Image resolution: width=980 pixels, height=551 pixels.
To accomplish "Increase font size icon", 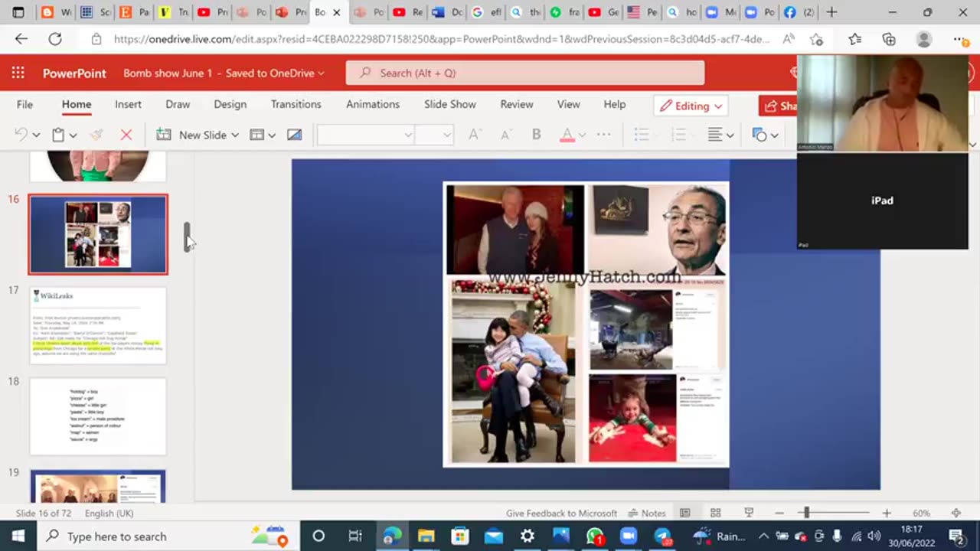I will pos(474,135).
